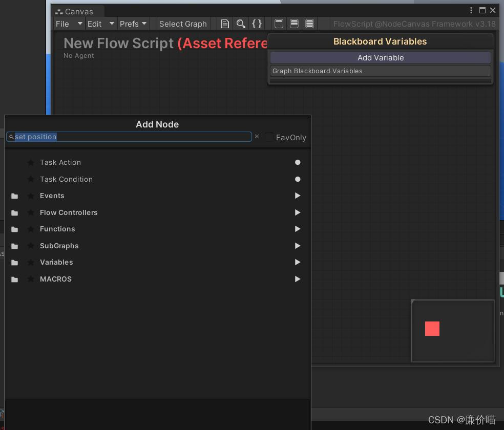Viewport: 504px width, 430px height.
Task: Open the Variables category label
Action: (x=56, y=263)
